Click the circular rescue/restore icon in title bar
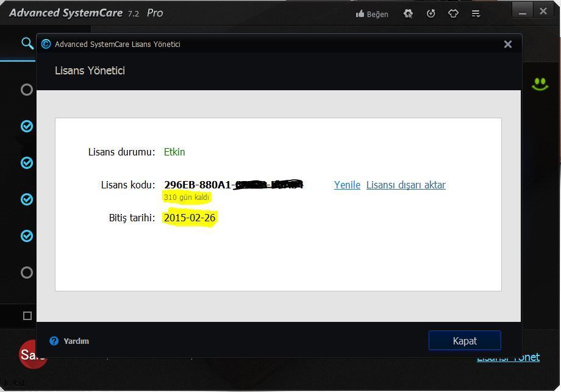This screenshot has width=561, height=392. (431, 13)
